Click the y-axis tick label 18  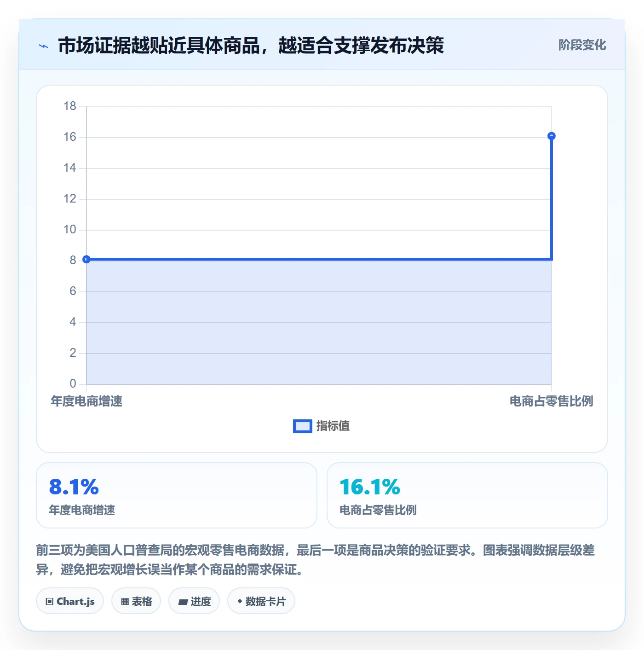(70, 106)
